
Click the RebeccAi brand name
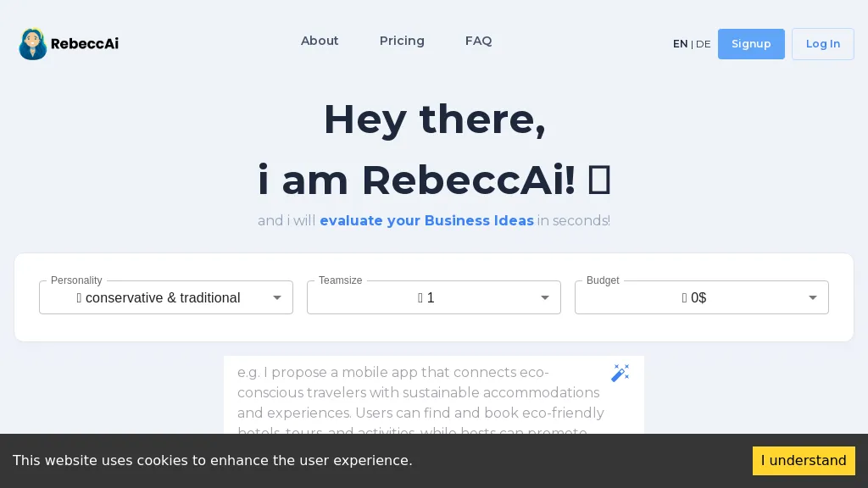pyautogui.click(x=84, y=43)
